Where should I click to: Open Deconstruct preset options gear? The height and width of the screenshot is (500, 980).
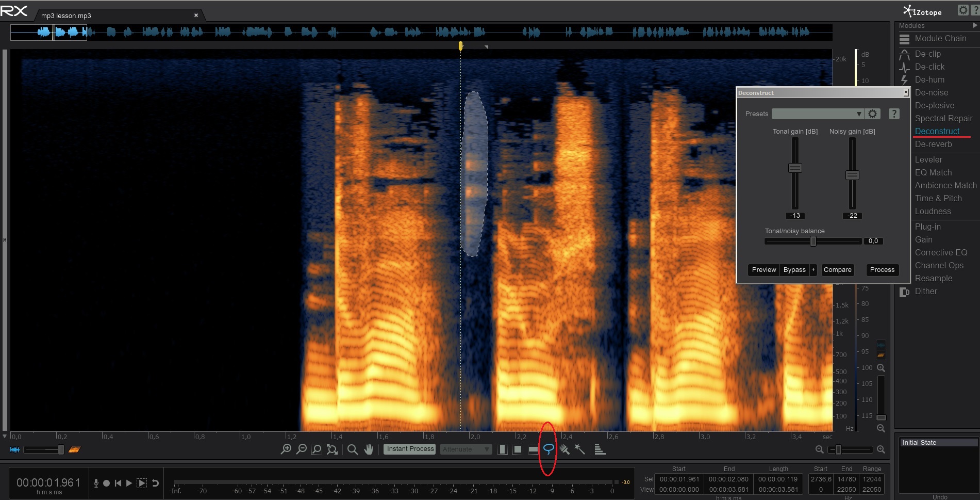pos(872,114)
